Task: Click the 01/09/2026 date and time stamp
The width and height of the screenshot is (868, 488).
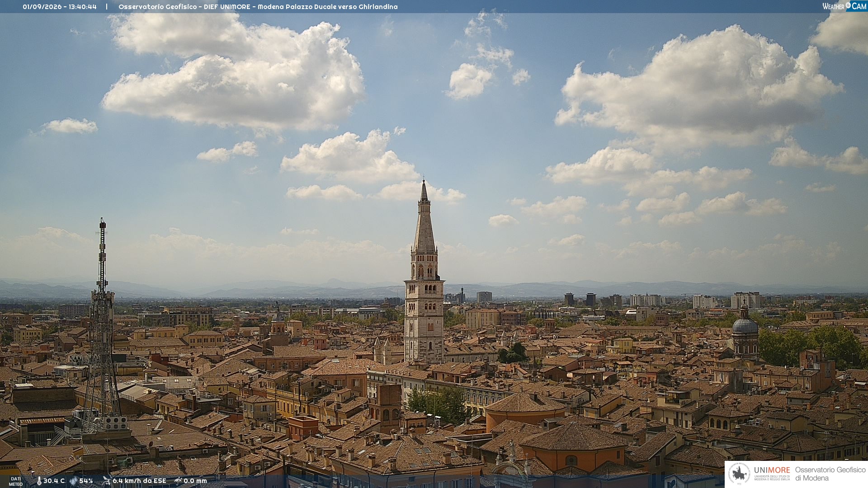Action: [60, 7]
